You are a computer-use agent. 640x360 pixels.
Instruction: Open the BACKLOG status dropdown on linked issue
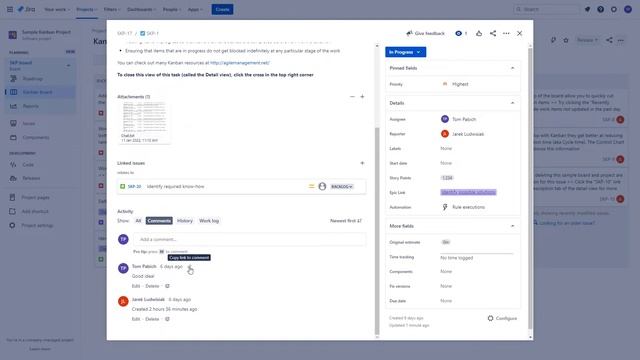click(342, 187)
